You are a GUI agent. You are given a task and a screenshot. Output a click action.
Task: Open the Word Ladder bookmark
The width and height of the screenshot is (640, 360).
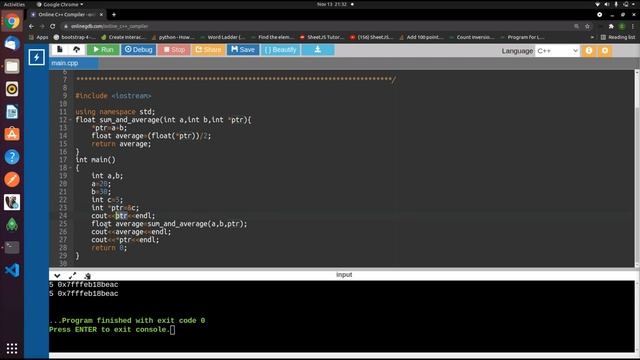(x=223, y=37)
